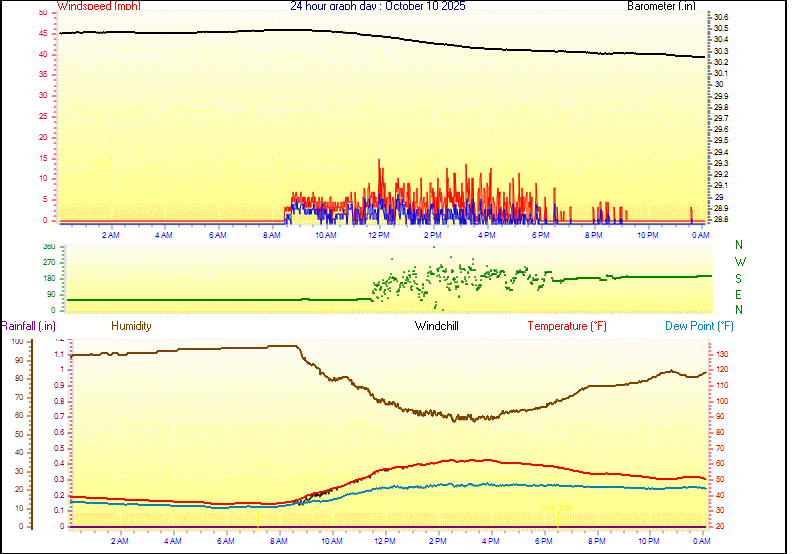Click the 45 windspeed scale value
The height and width of the screenshot is (554, 798).
[x=41, y=33]
